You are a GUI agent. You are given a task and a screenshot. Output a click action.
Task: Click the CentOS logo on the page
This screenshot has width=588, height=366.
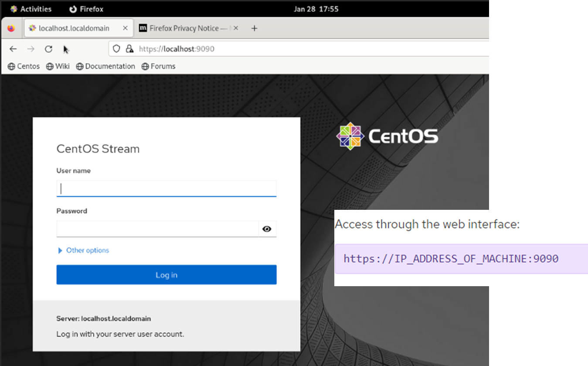click(x=387, y=136)
